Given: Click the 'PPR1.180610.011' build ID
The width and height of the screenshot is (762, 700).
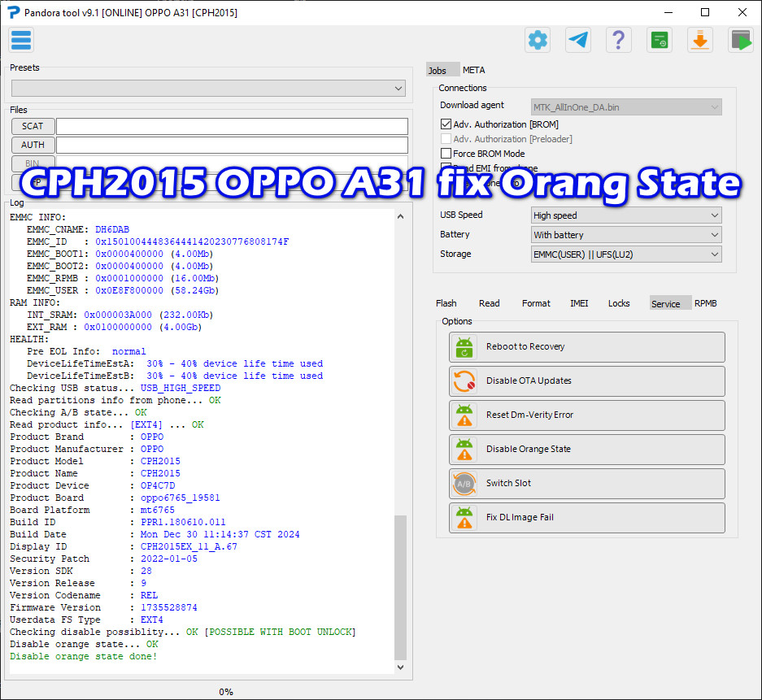Looking at the screenshot, I should click(x=183, y=522).
